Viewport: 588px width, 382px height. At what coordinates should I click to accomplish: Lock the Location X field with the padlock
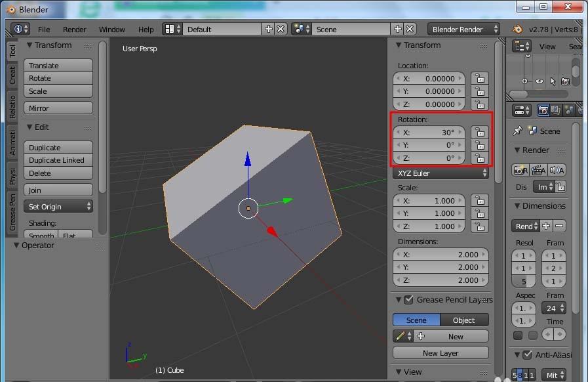(x=480, y=78)
